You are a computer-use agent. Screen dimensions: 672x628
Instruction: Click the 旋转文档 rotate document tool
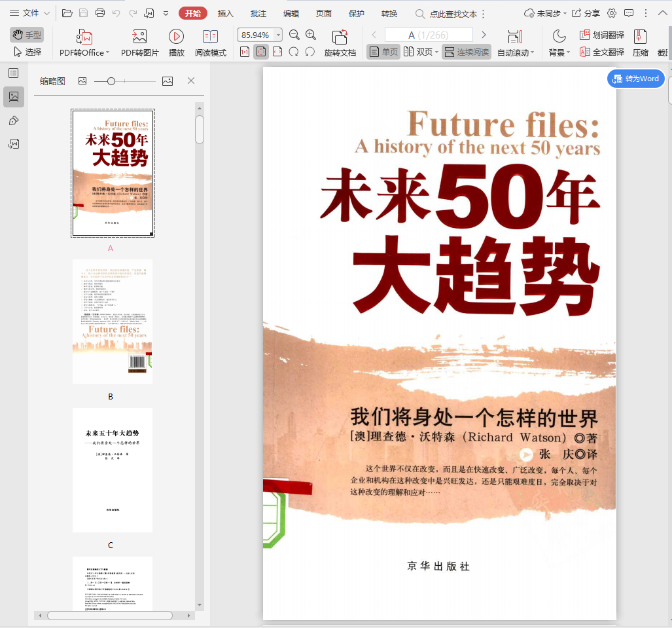coord(340,43)
